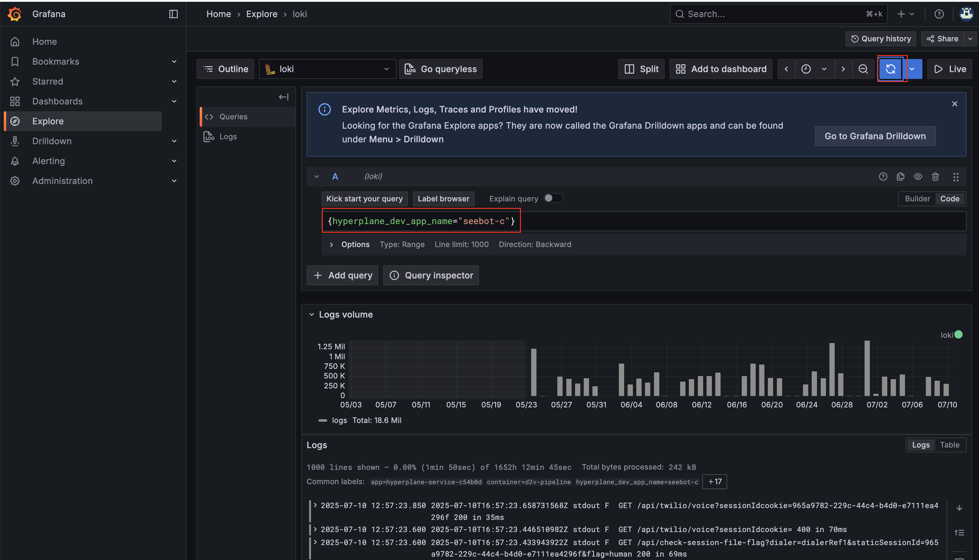Hide query A response eye icon
979x560 pixels.
[x=918, y=177]
